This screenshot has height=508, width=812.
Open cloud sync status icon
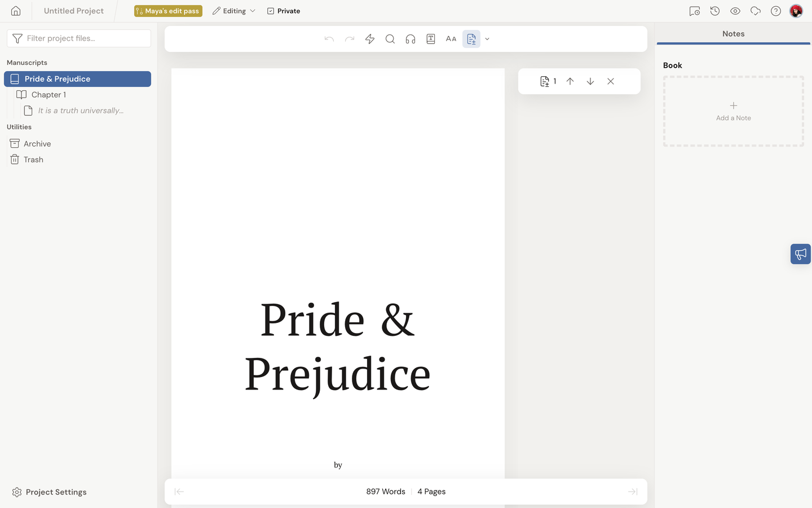point(756,11)
